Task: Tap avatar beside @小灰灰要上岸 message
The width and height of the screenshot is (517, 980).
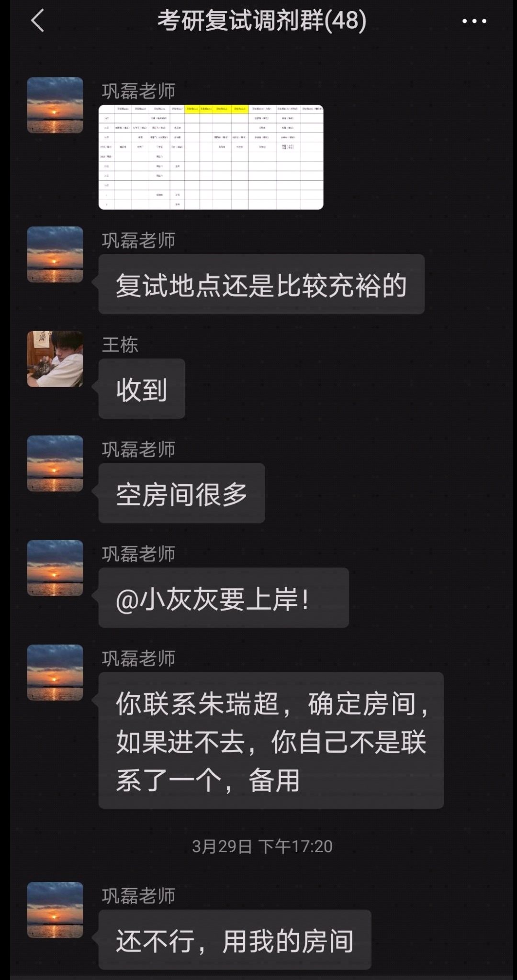Action: point(55,568)
